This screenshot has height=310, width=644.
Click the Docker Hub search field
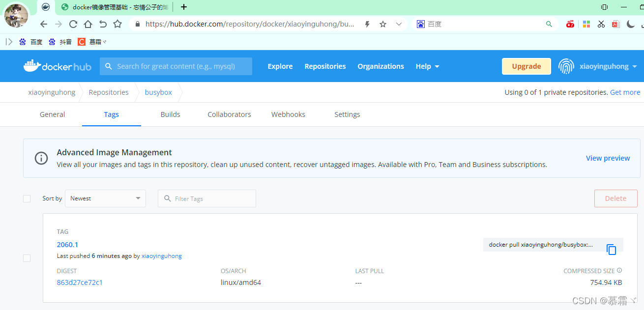pos(176,66)
